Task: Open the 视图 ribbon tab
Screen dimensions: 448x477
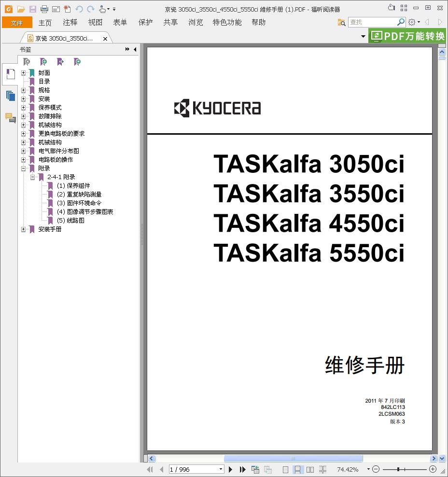Action: tap(95, 23)
